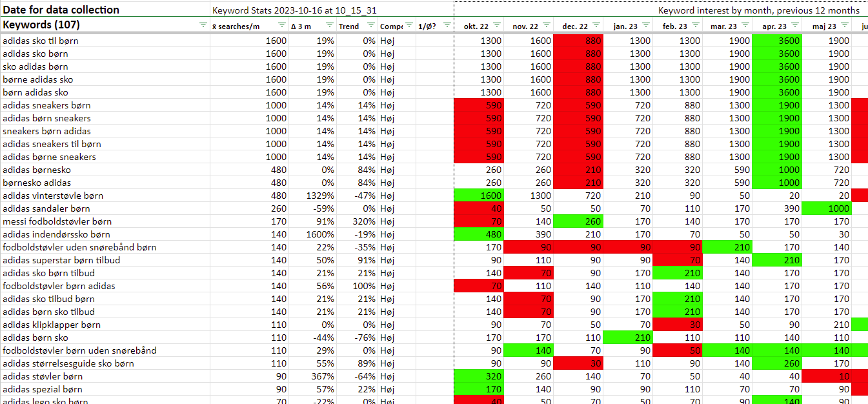Select the 'adidas vinterstøvle børn' keyword cell

click(53, 196)
